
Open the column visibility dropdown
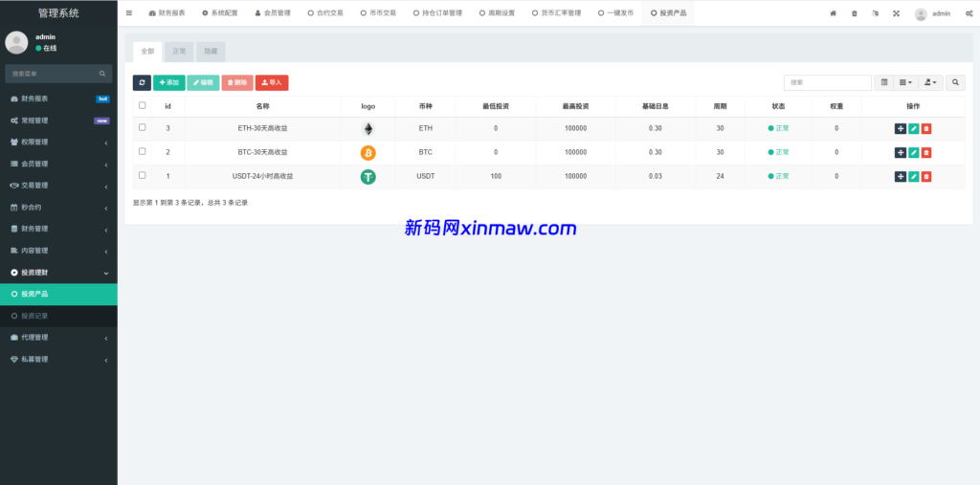905,82
